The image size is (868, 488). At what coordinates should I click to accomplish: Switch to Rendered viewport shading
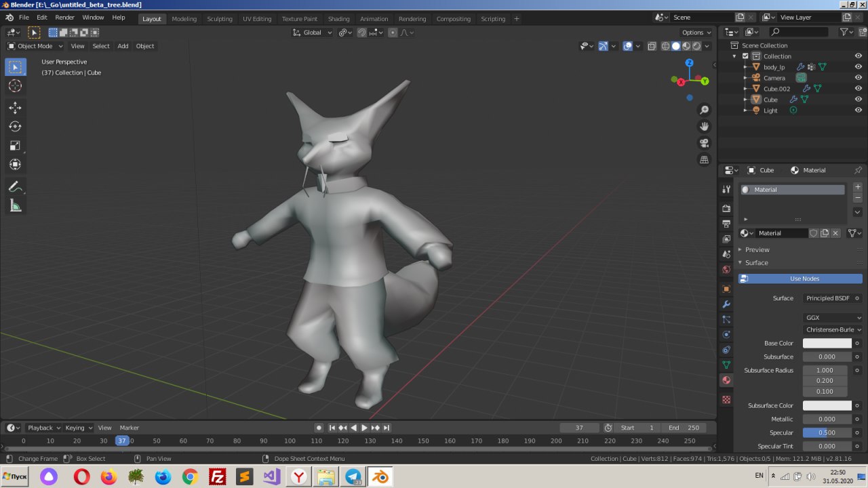(x=696, y=46)
